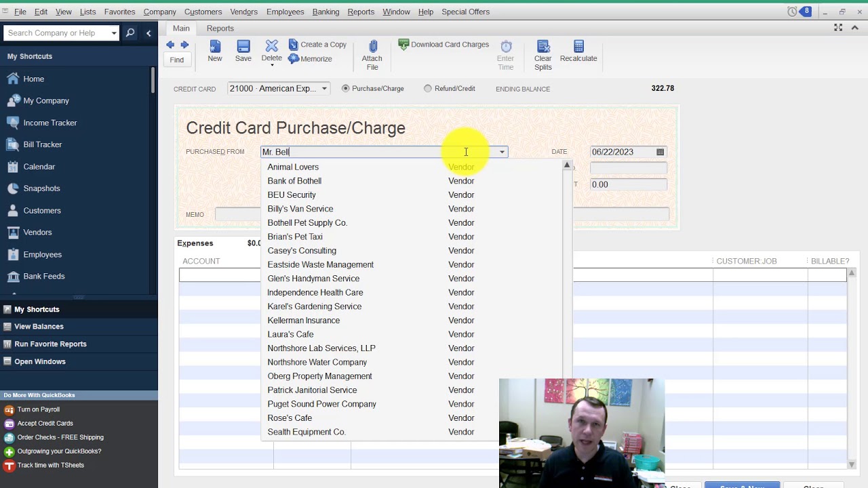The width and height of the screenshot is (868, 488).
Task: Click the Recalculate calculator icon
Action: pyautogui.click(x=578, y=46)
